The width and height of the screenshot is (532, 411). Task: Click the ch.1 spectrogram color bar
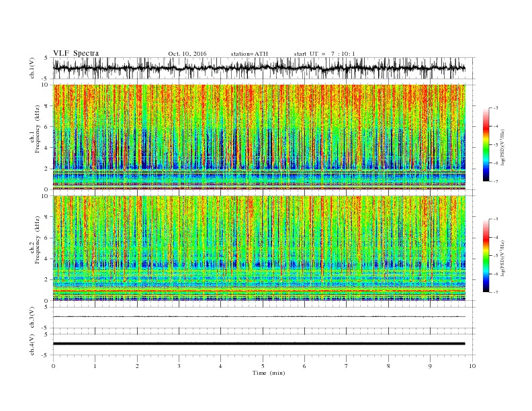pyautogui.click(x=486, y=145)
